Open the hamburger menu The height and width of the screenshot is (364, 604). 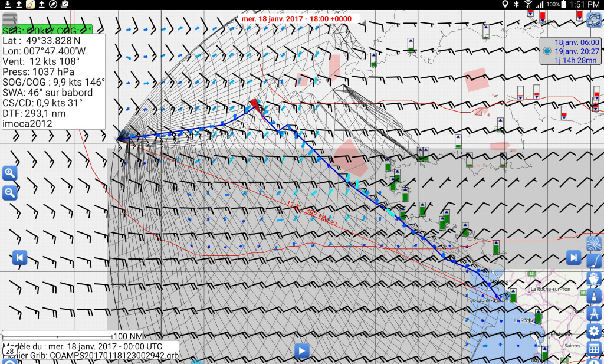pyautogui.click(x=9, y=19)
